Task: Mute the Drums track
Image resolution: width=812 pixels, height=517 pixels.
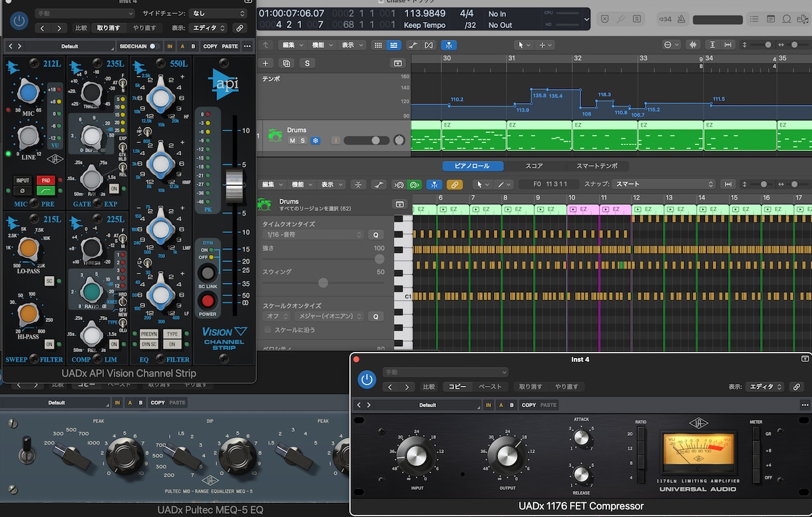Action: (292, 140)
